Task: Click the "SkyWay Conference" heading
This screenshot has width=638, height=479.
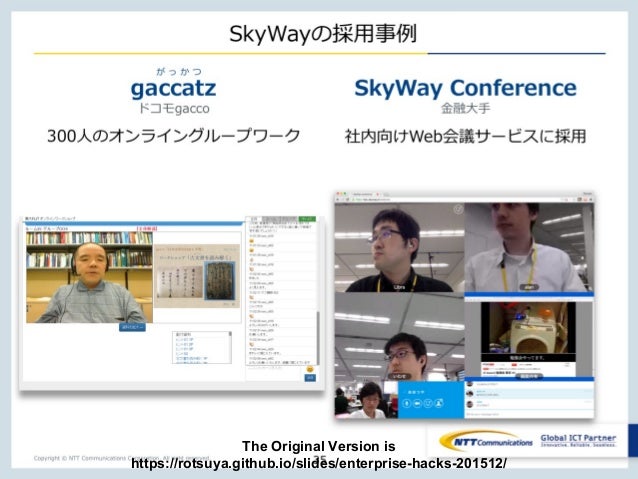Action: [465, 88]
